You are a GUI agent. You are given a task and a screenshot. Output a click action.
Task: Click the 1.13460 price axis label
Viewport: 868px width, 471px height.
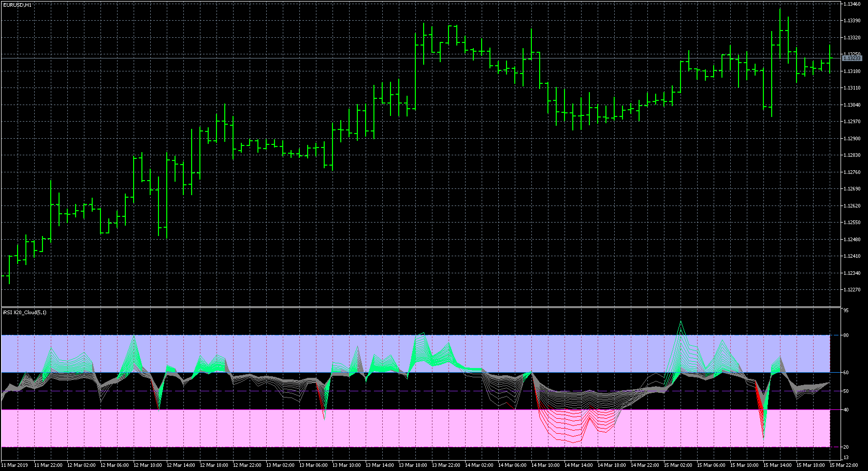[852, 4]
